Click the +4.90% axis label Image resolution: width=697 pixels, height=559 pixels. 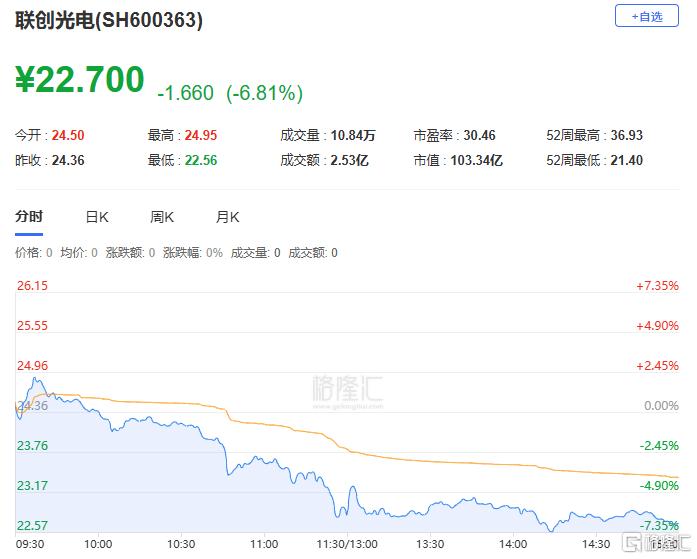tap(657, 325)
